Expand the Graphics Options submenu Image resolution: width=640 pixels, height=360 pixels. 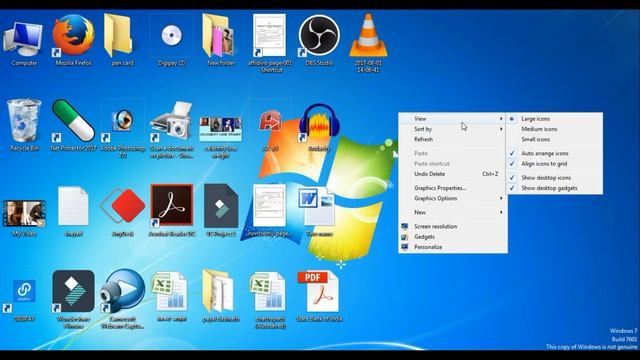pyautogui.click(x=453, y=198)
